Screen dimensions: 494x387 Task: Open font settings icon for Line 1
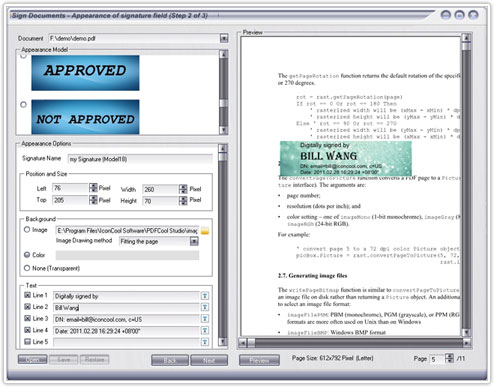pyautogui.click(x=205, y=296)
